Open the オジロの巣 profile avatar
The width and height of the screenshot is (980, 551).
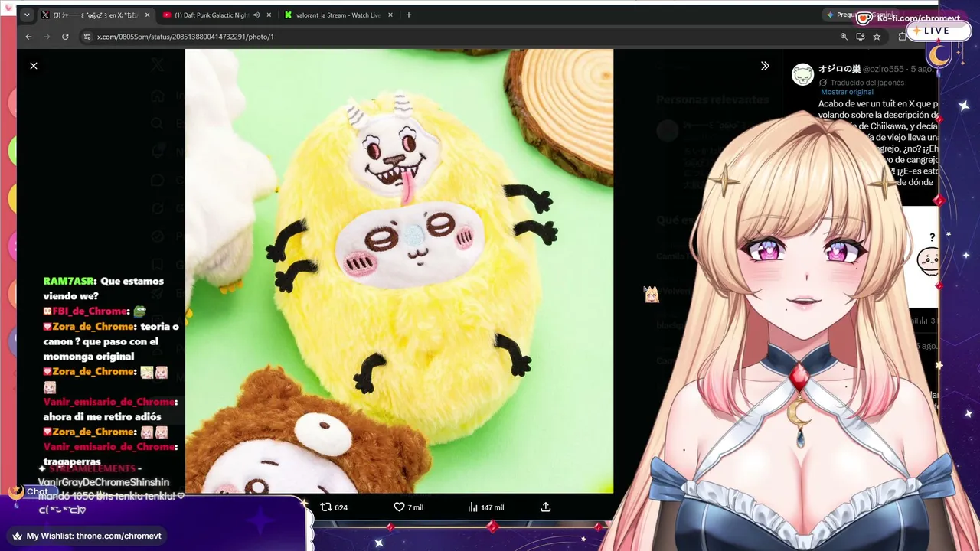[x=802, y=74]
